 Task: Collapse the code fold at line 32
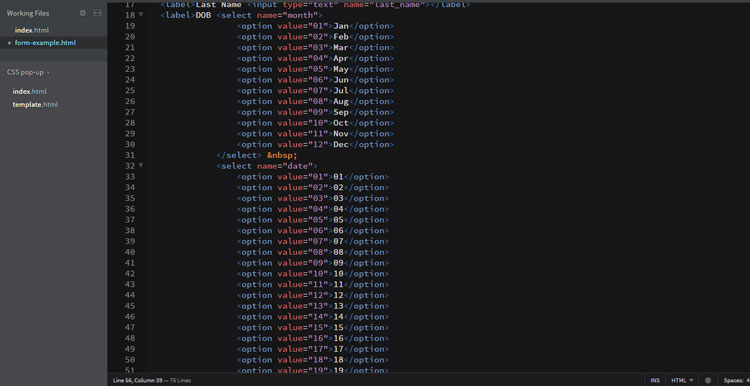pyautogui.click(x=141, y=165)
